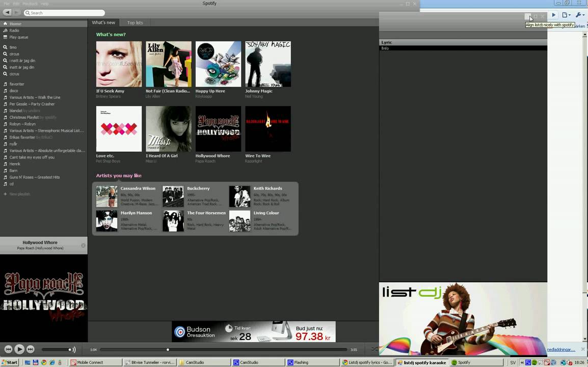Open the File menu in Spotify

(x=7, y=4)
